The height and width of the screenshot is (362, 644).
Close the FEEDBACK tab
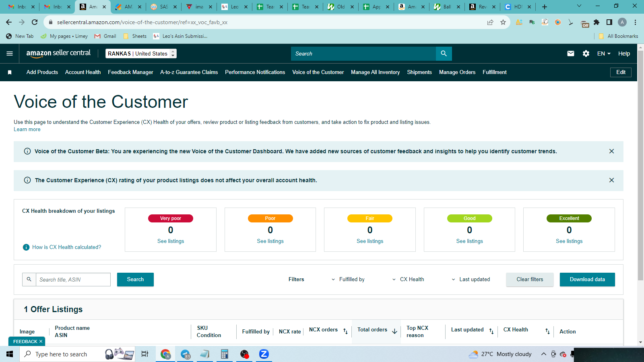click(41, 341)
